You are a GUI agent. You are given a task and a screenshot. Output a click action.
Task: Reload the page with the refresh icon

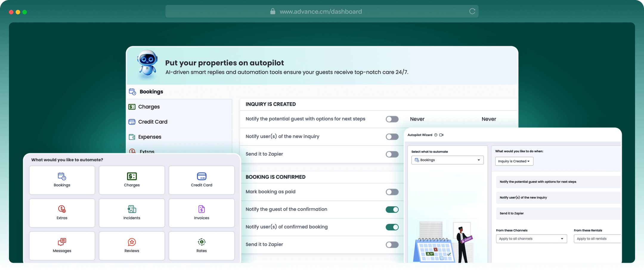coord(472,11)
